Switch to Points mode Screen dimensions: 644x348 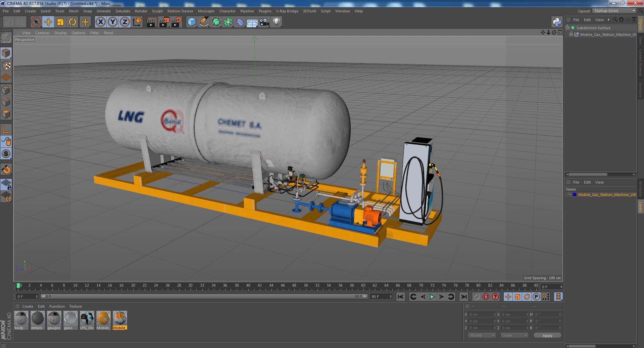tap(6, 90)
